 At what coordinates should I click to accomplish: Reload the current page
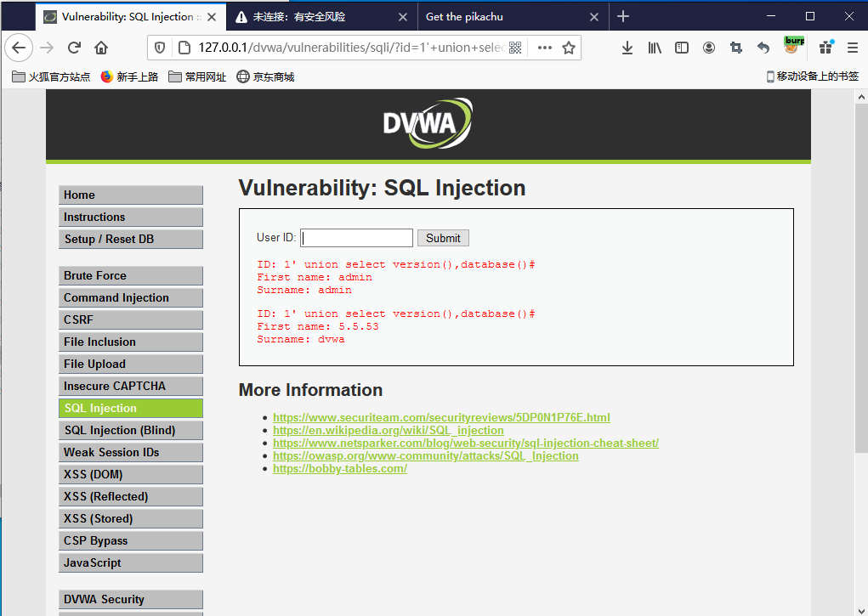(74, 48)
